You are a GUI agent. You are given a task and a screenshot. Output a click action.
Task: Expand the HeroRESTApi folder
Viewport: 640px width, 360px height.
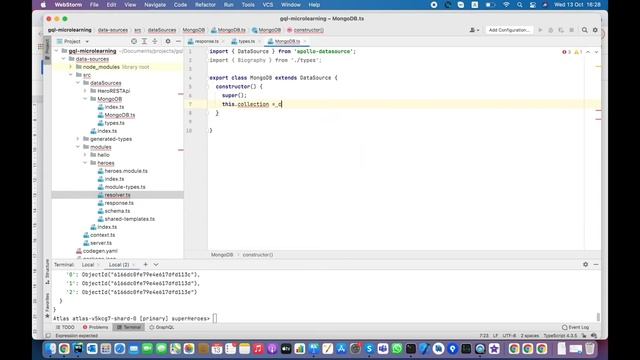[x=85, y=91]
